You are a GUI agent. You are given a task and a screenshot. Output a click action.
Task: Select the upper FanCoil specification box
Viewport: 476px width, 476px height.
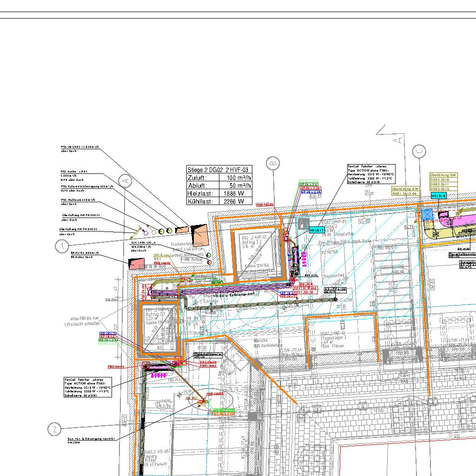point(371,174)
